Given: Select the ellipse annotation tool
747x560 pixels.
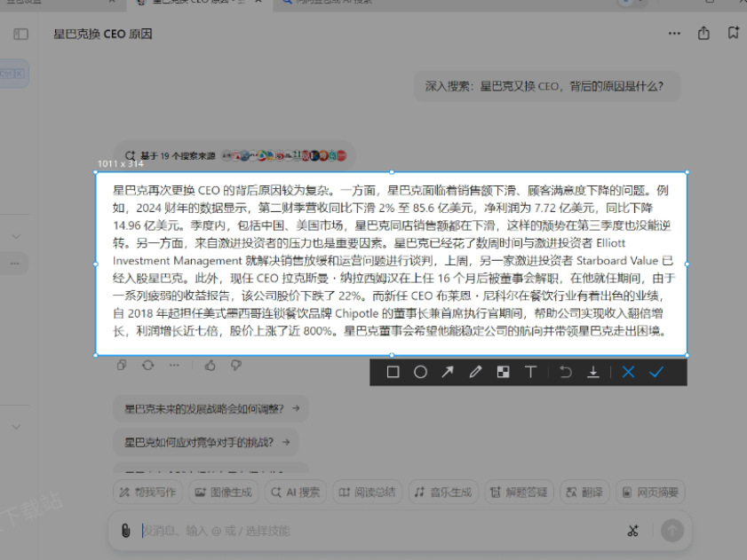Looking at the screenshot, I should click(420, 372).
